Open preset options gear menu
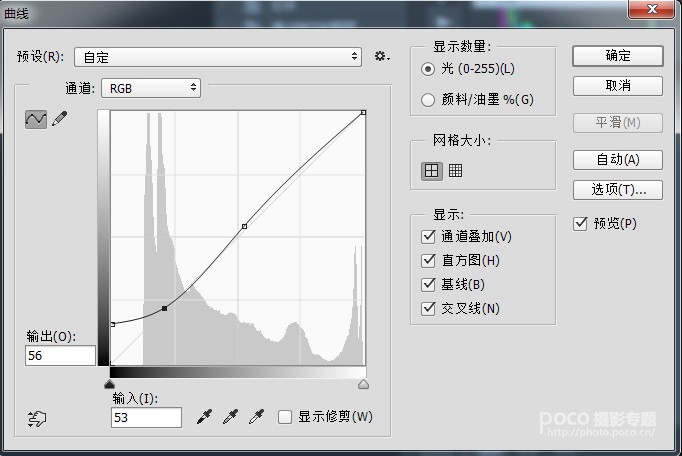Image resolution: width=682 pixels, height=456 pixels. click(382, 56)
